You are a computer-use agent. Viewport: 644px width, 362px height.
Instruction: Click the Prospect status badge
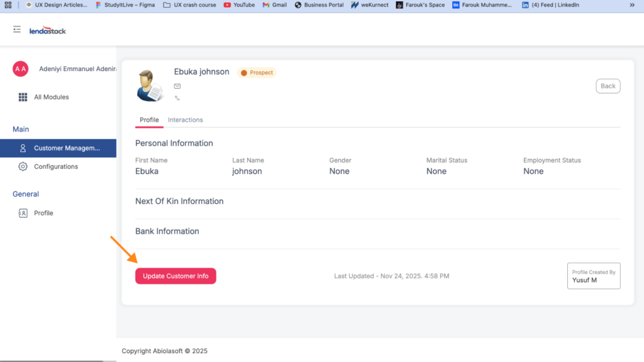(257, 73)
